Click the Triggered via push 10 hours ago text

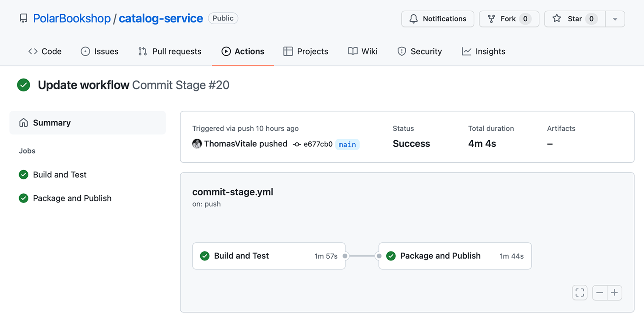click(245, 129)
